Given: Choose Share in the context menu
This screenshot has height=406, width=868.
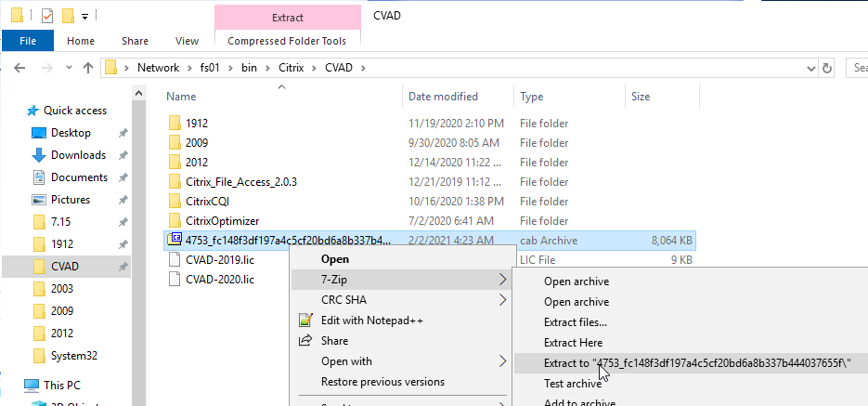Looking at the screenshot, I should (400, 341).
